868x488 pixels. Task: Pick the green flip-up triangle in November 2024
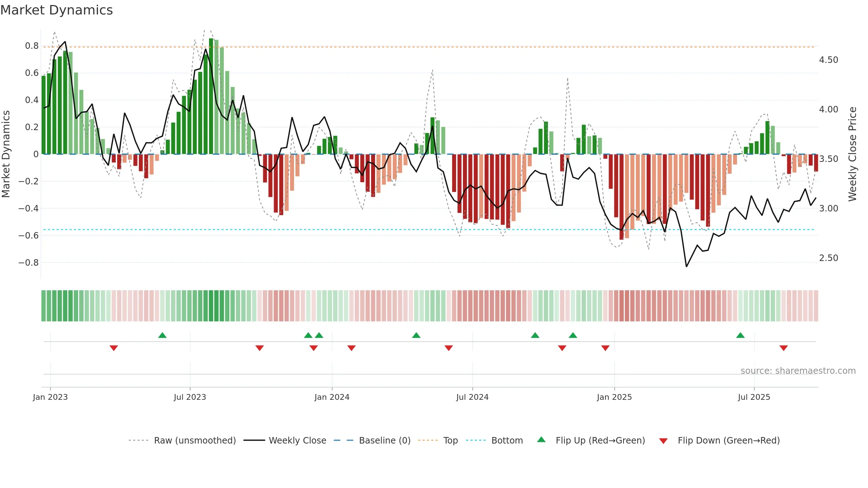click(573, 335)
